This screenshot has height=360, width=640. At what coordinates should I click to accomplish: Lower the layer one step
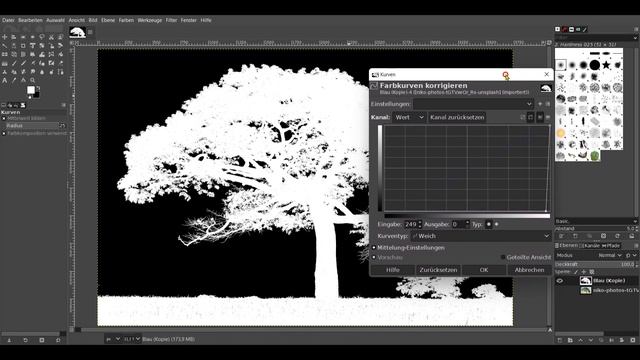[591, 340]
